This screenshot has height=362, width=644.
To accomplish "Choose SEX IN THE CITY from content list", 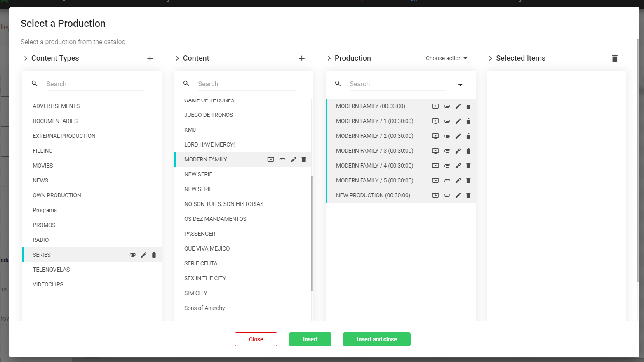I will tap(205, 278).
